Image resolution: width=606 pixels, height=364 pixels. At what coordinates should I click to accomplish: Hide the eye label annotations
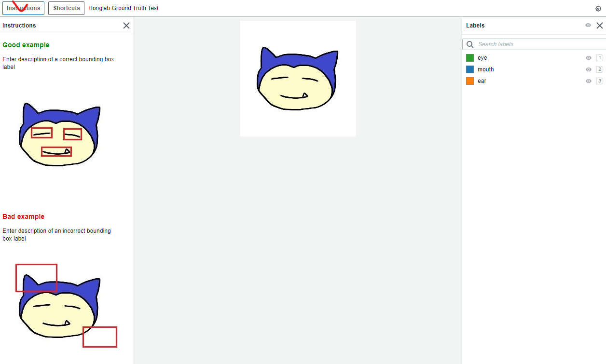coord(589,58)
